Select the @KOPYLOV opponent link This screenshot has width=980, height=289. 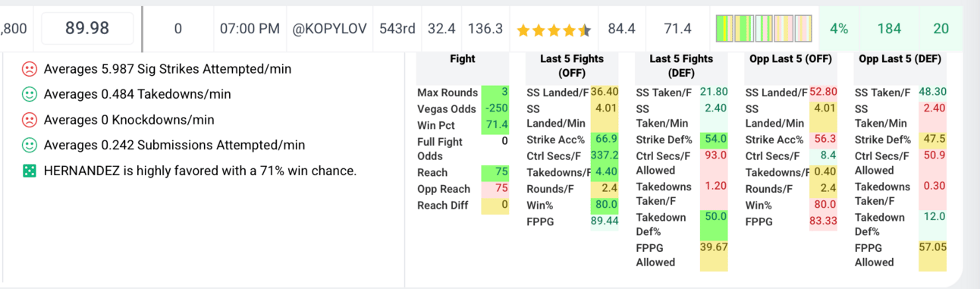click(x=330, y=29)
